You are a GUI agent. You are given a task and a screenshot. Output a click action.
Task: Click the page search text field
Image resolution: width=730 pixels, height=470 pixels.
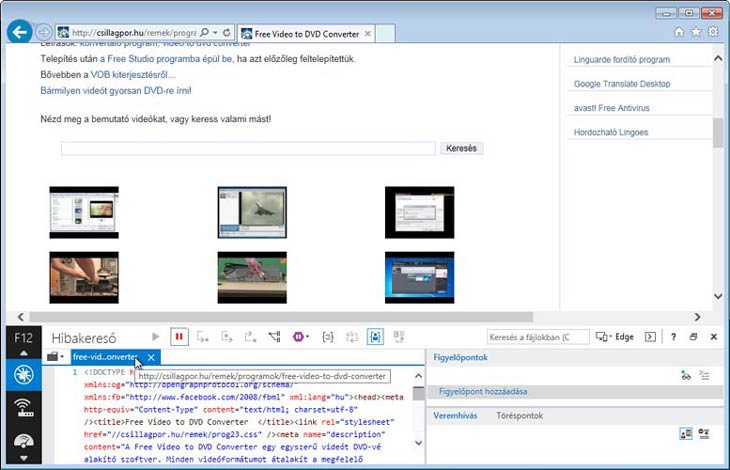[248, 148]
